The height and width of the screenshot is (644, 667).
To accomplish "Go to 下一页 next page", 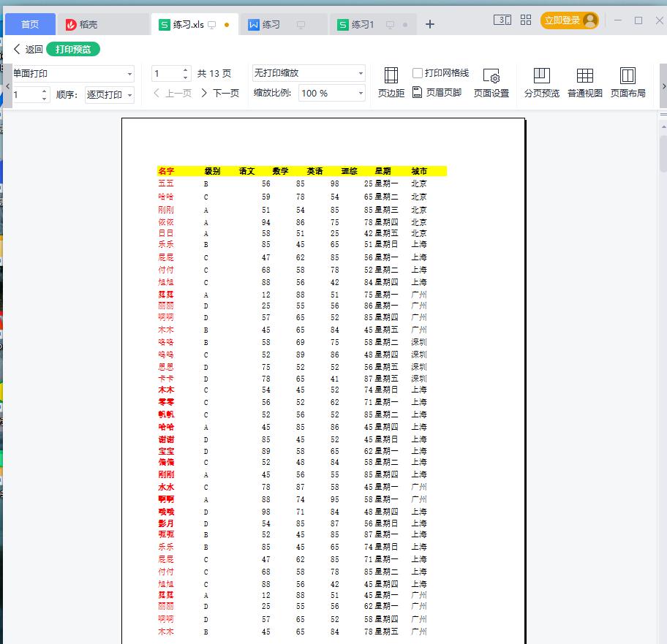I will [220, 93].
